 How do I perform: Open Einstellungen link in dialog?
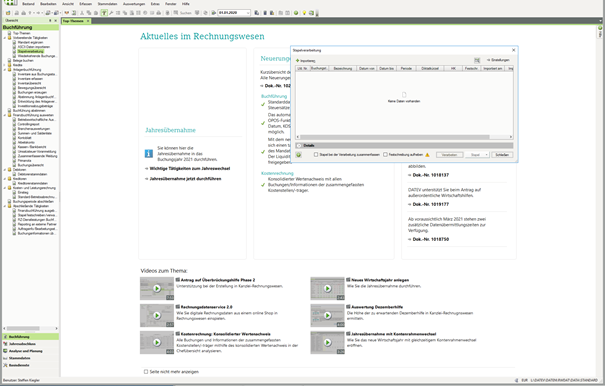tap(499, 60)
